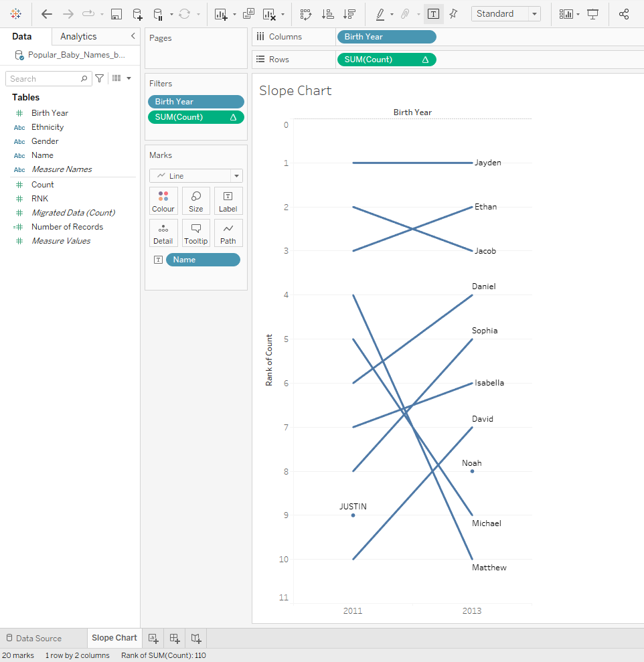This screenshot has height=662, width=644.
Task: Click the Path button in Marks card
Action: pyautogui.click(x=228, y=233)
